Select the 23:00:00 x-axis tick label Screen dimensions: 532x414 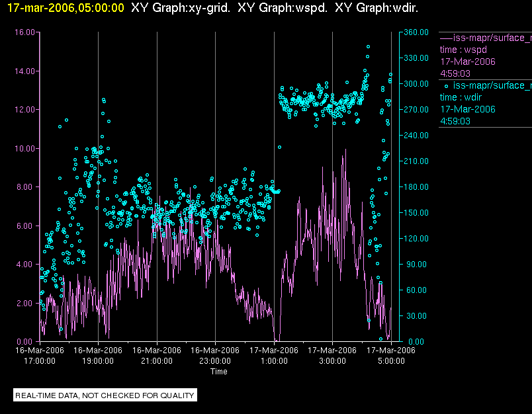215,361
